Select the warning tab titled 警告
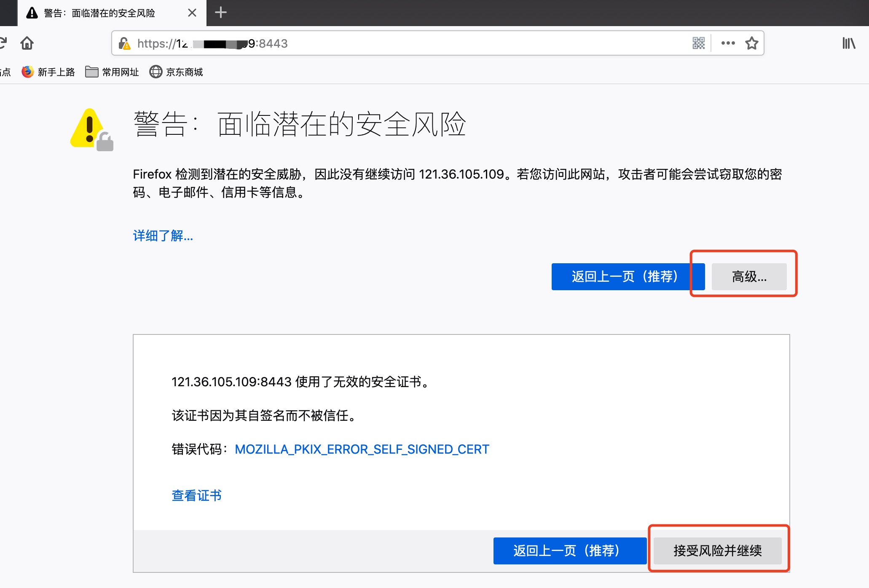Image resolution: width=869 pixels, height=588 pixels. pos(99,13)
